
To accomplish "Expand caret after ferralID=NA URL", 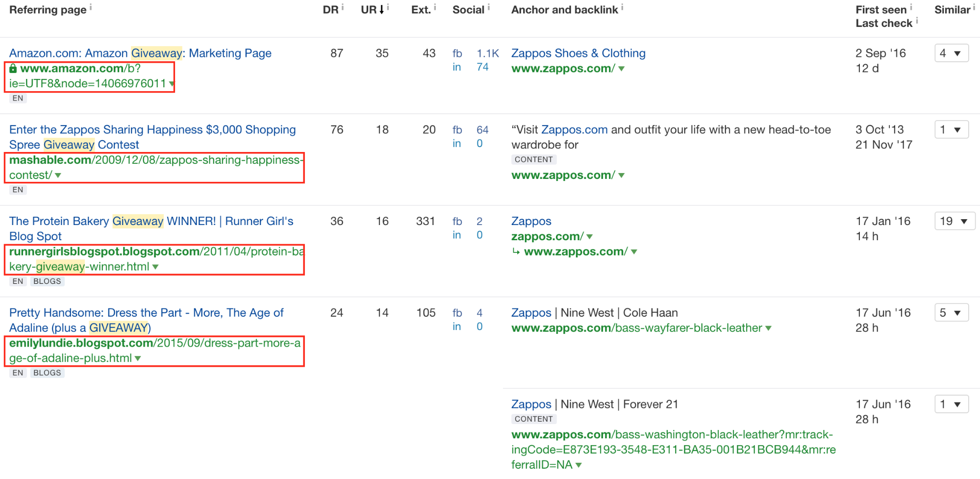I will click(578, 465).
